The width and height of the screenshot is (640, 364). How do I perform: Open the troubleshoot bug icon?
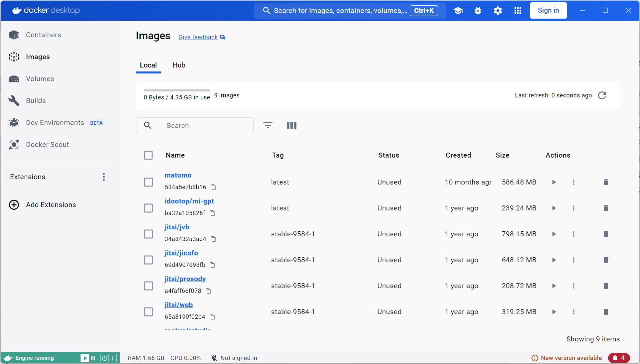coord(478,11)
